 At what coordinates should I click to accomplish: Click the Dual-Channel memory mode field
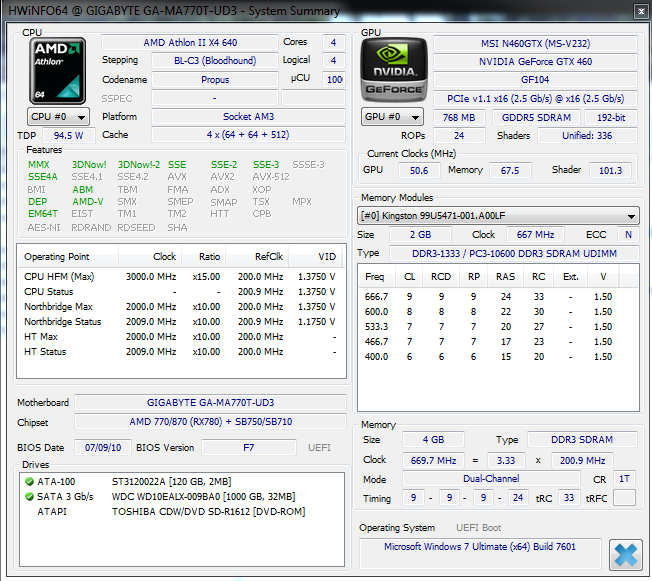tap(491, 479)
